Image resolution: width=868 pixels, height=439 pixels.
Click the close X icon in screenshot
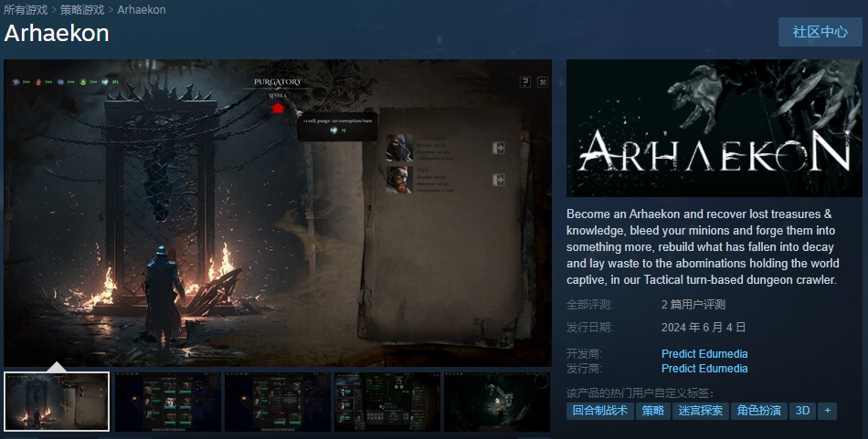click(543, 82)
